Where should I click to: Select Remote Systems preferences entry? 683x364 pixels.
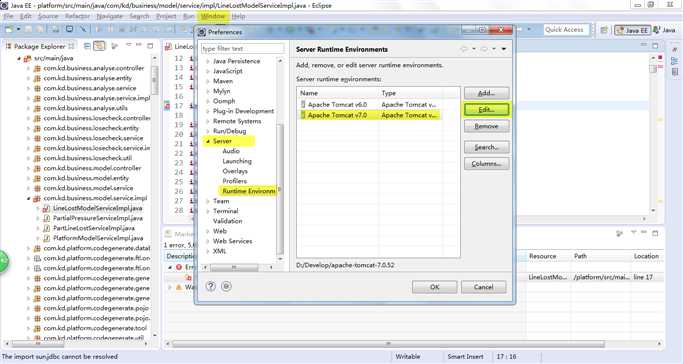click(237, 121)
